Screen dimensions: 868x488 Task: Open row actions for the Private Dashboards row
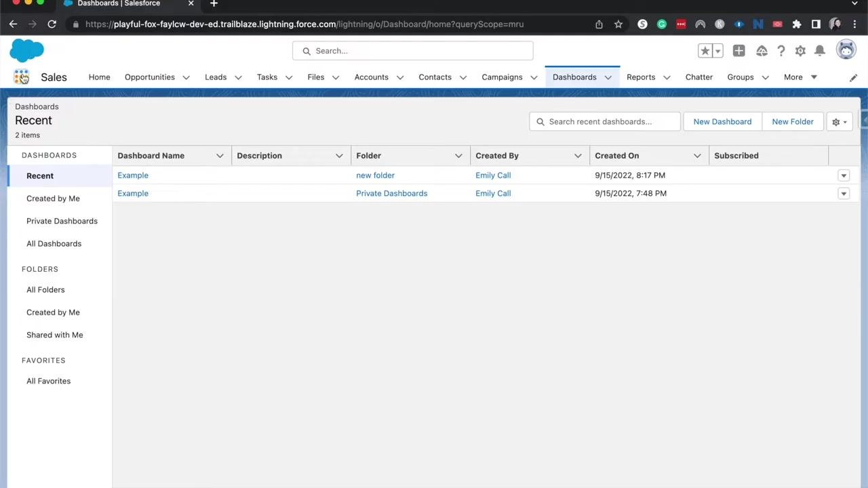(x=844, y=194)
